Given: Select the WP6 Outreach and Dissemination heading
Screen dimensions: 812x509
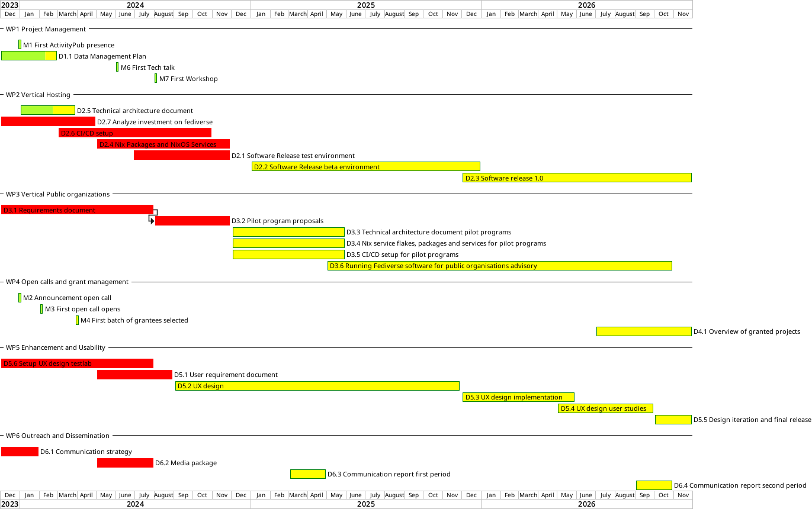Looking at the screenshot, I should pos(57,436).
